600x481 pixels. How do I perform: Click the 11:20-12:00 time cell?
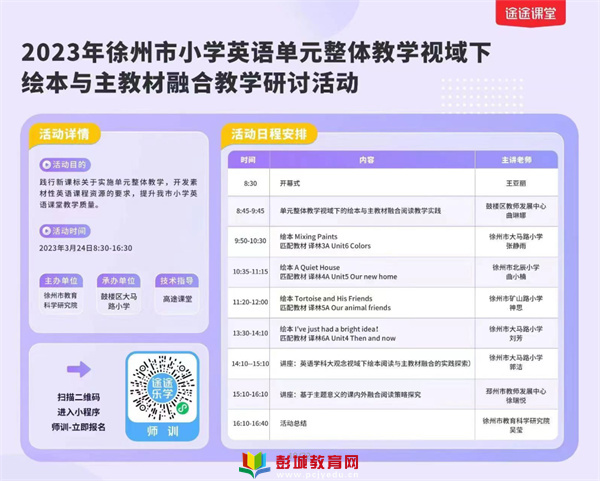click(x=250, y=302)
